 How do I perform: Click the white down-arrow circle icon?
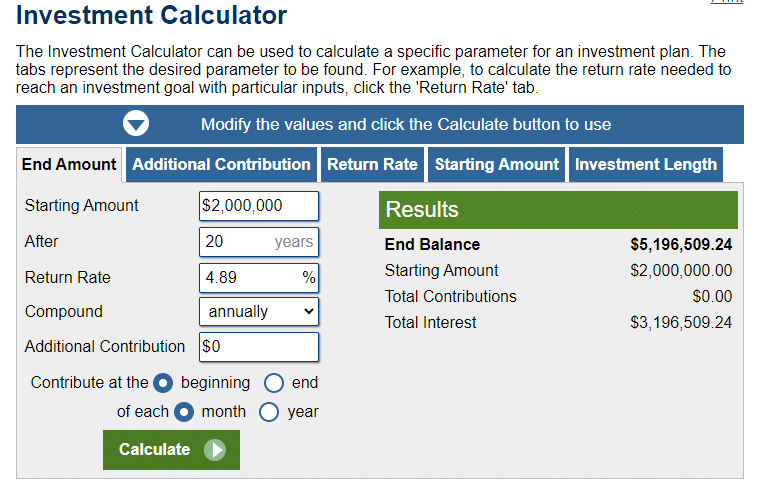136,124
